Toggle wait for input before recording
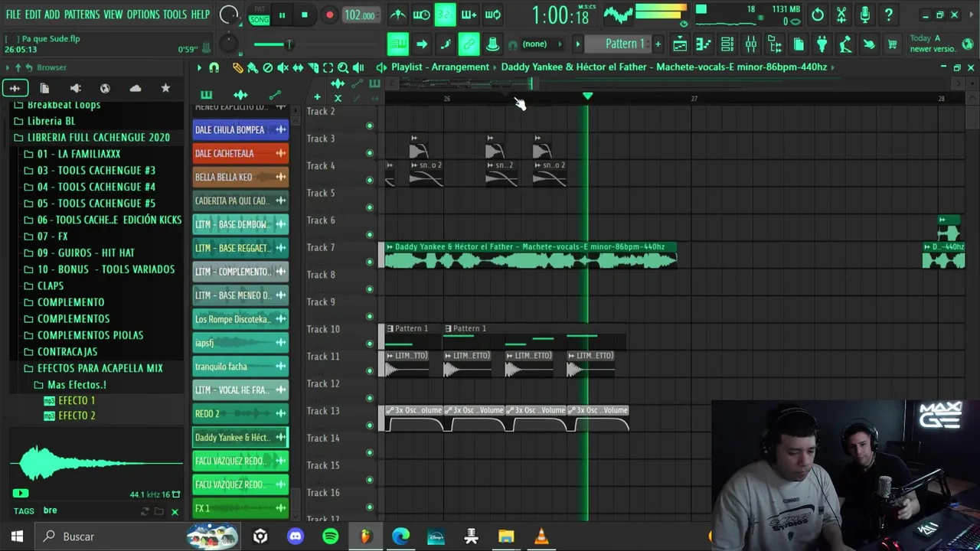This screenshot has height=551, width=980. 421,15
